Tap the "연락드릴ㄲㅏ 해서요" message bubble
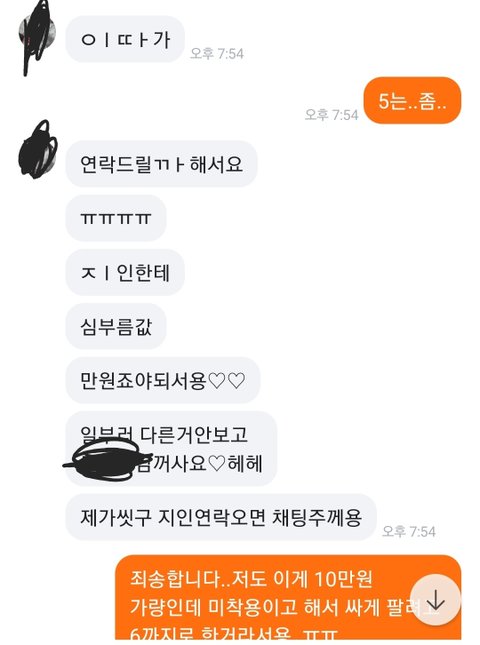Image resolution: width=480 pixels, height=645 pixels. [x=161, y=164]
